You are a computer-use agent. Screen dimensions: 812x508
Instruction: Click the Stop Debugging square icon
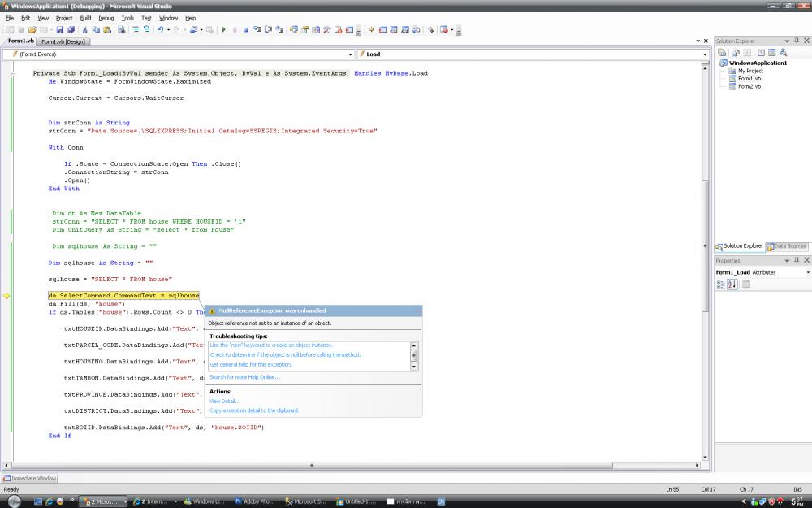tap(246, 30)
